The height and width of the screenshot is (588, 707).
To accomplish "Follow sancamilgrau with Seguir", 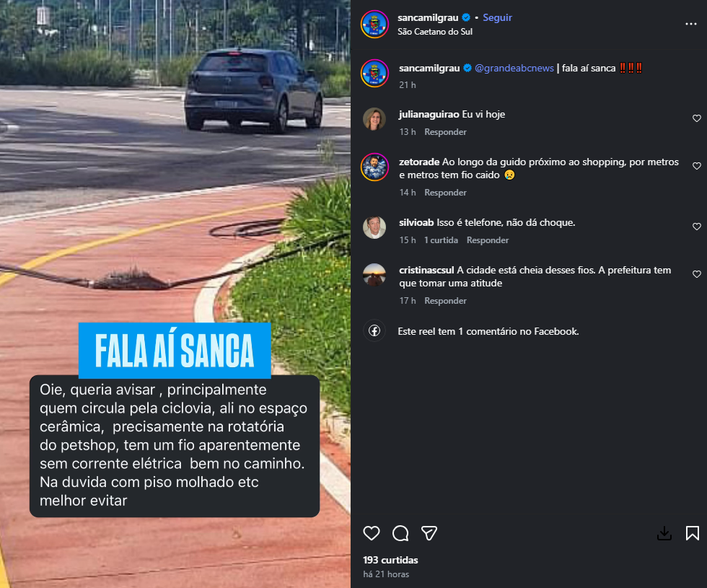I will pos(497,17).
